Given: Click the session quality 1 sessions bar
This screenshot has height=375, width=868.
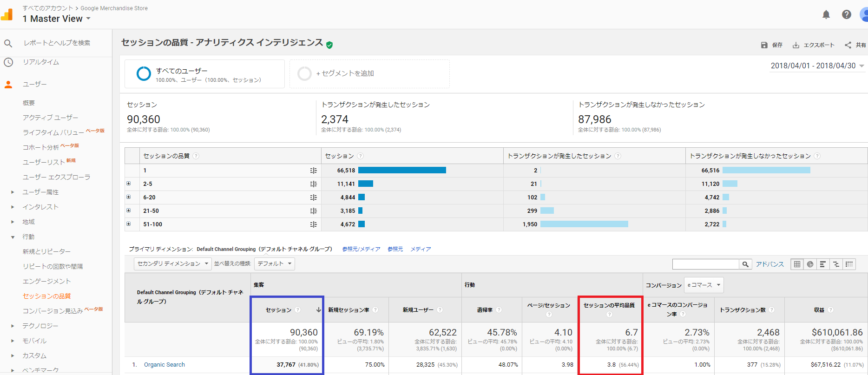Looking at the screenshot, I should pyautogui.click(x=402, y=171).
